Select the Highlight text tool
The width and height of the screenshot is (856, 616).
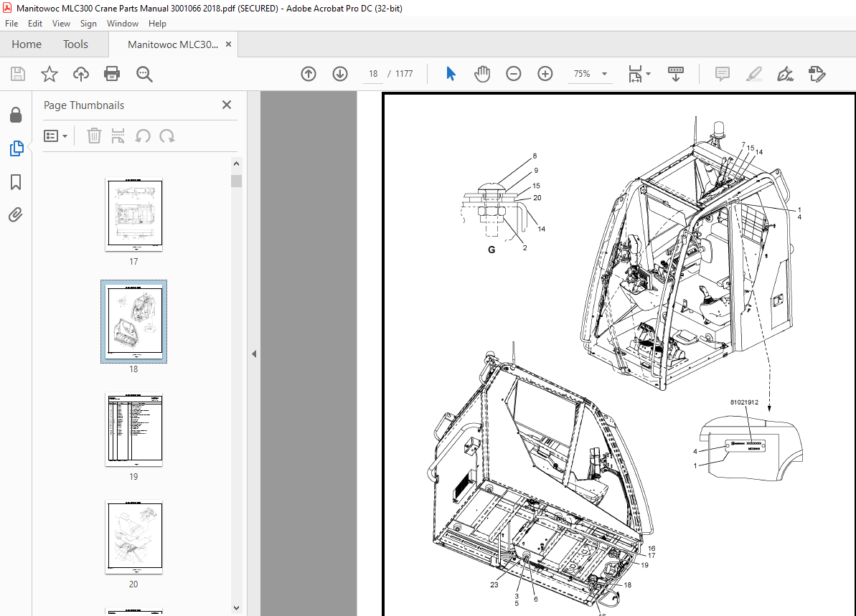click(x=754, y=74)
